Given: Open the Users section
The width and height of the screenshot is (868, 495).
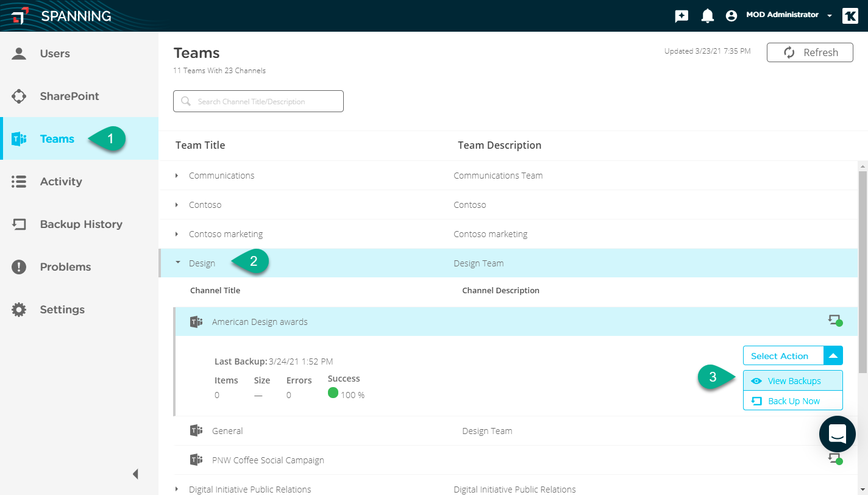Looking at the screenshot, I should [79, 53].
